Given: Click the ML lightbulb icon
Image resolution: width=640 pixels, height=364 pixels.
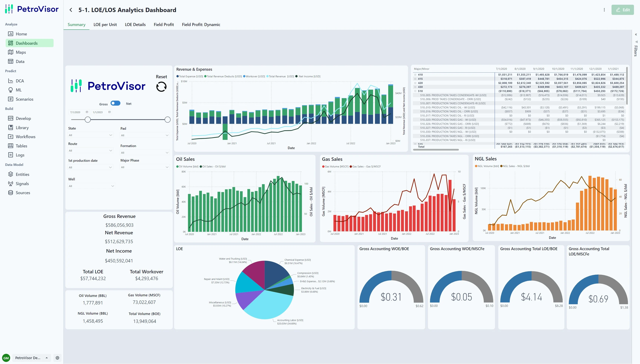Looking at the screenshot, I should [11, 90].
